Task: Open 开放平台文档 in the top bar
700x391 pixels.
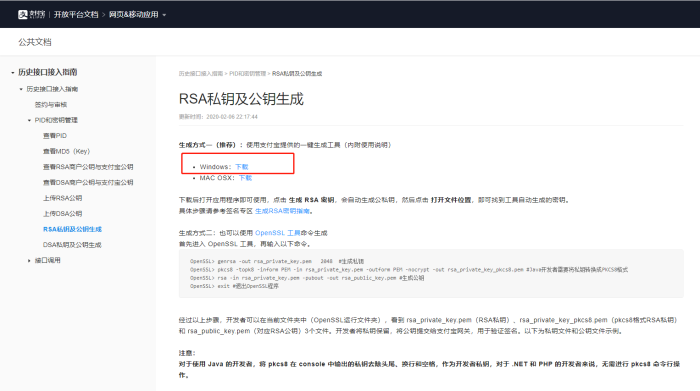Action: click(x=76, y=15)
